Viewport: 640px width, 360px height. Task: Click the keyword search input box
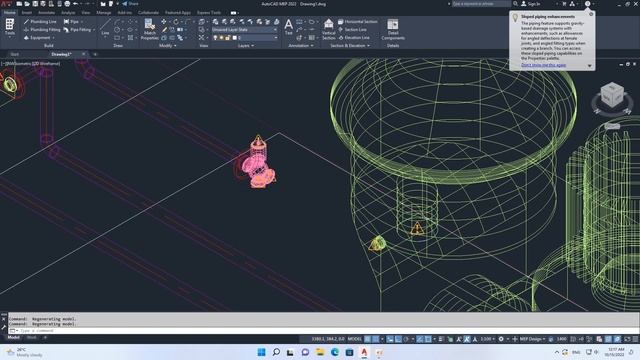(481, 4)
